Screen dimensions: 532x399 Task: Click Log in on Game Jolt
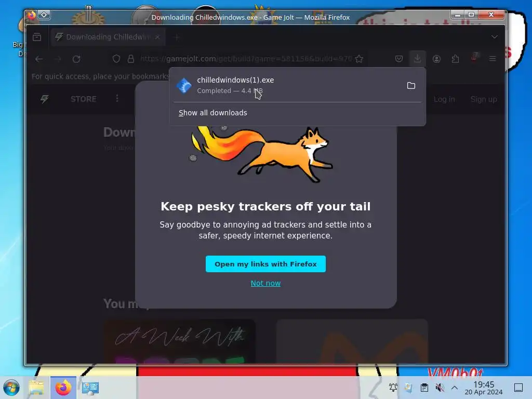[x=444, y=99]
